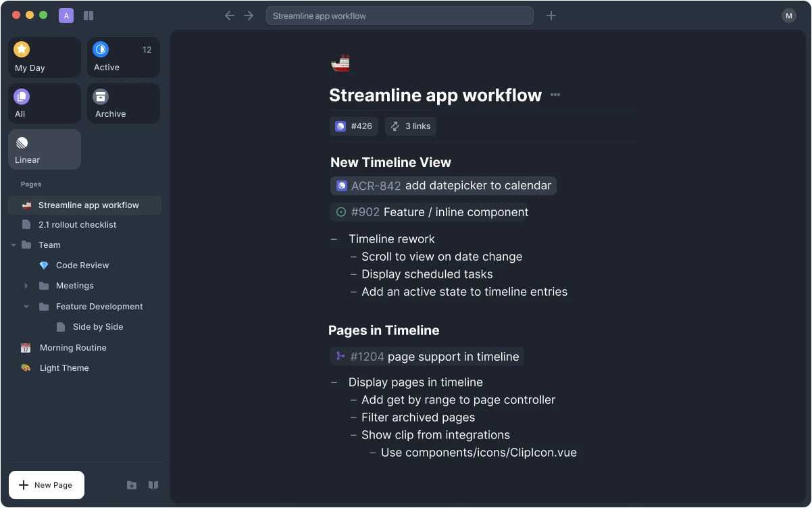Expand the Meetings folder
This screenshot has height=508, width=812.
26,285
